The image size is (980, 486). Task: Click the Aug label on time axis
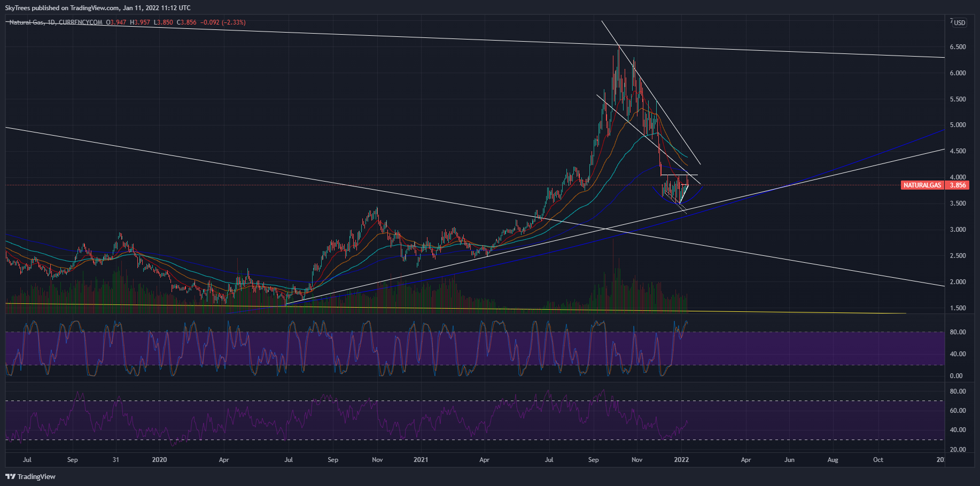833,460
